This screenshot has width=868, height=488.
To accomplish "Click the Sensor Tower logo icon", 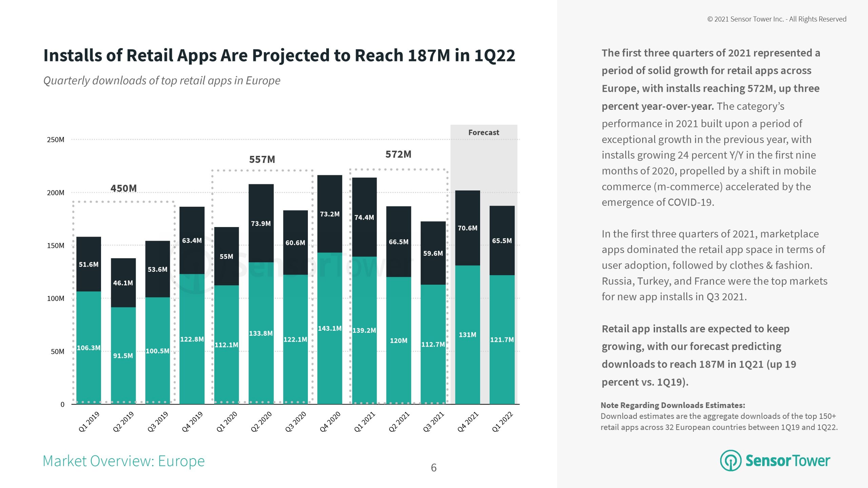I will [730, 461].
